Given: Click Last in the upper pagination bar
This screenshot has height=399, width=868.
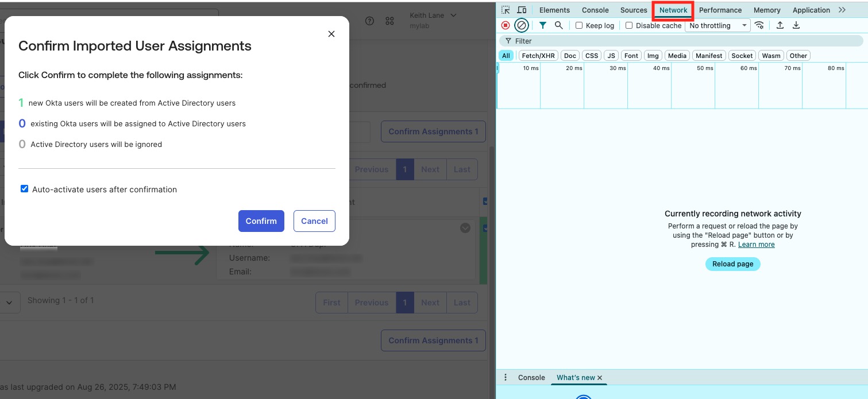Looking at the screenshot, I should coord(462,169).
